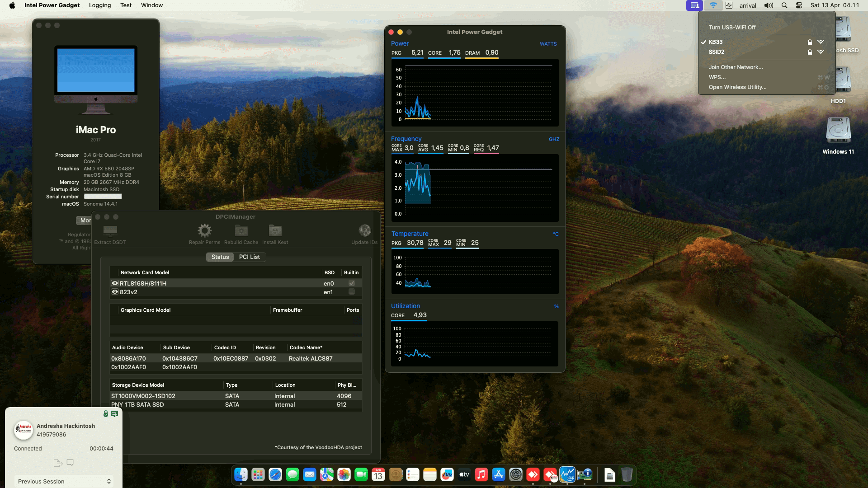
Task: Click the Power graph in Intel Power Gadget
Action: [x=475, y=93]
